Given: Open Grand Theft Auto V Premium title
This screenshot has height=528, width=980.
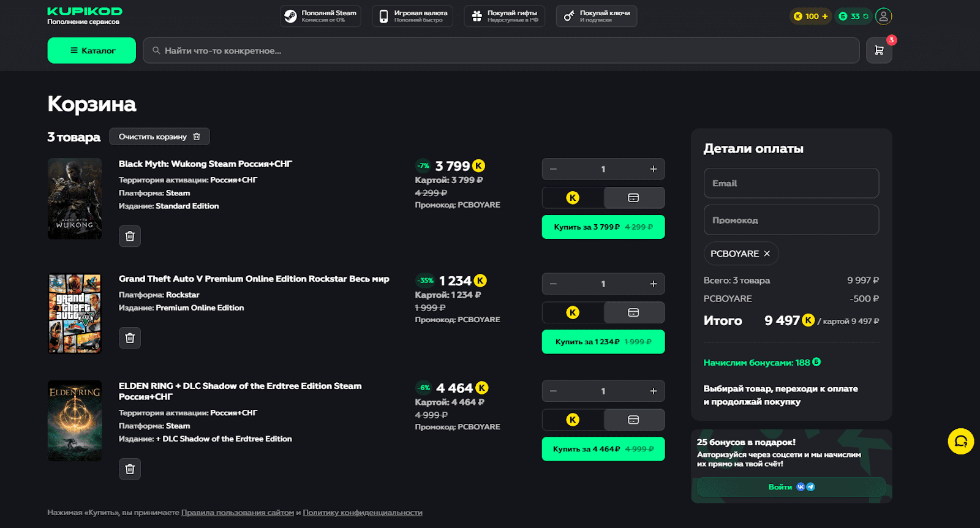Looking at the screenshot, I should [x=254, y=279].
